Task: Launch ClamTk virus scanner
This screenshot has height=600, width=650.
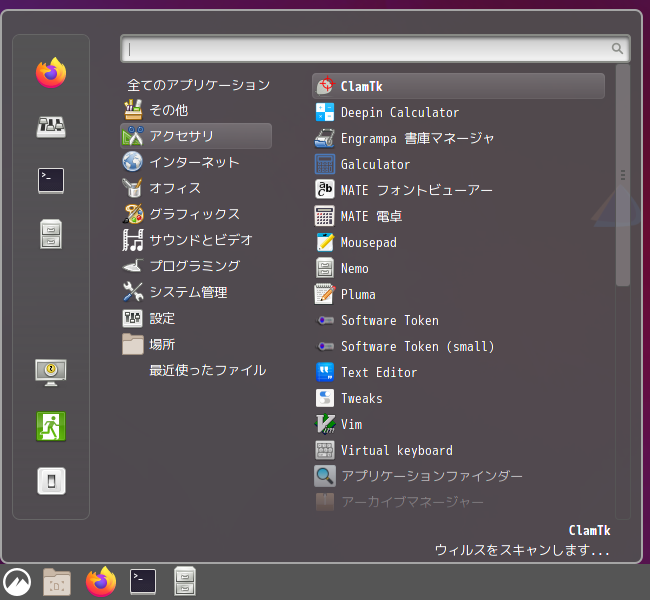Action: click(458, 86)
